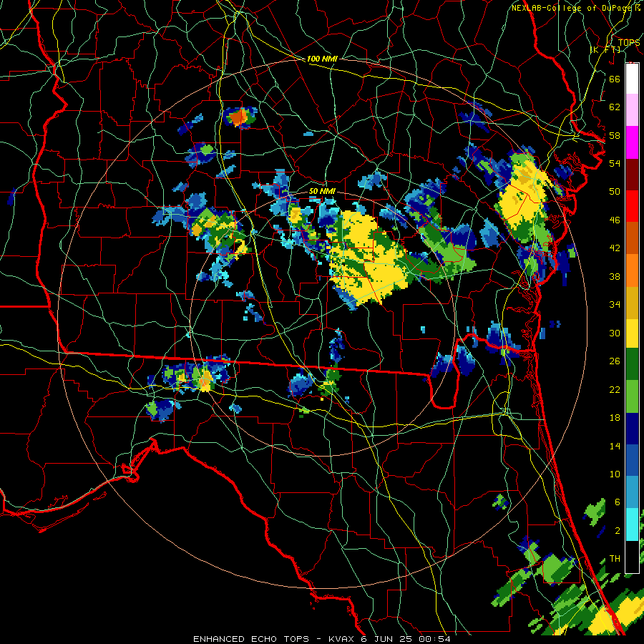Image resolution: width=644 pixels, height=644 pixels.
Task: Click the bright red legend swatch
Action: pos(632,206)
